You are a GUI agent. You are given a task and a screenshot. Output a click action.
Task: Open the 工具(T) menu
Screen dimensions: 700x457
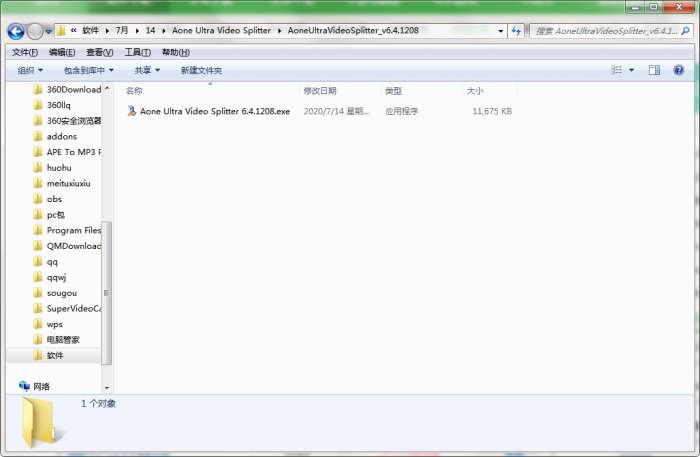[x=138, y=52]
